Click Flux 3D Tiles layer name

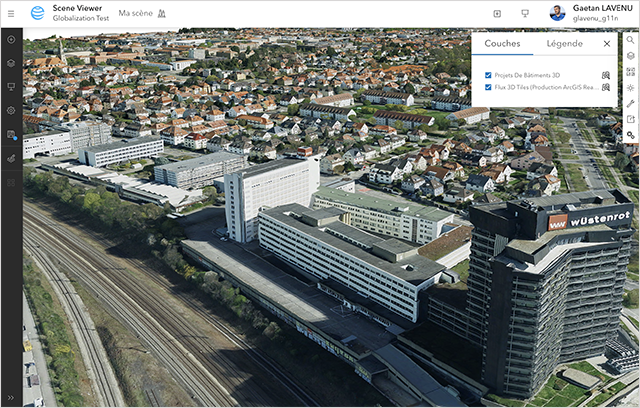click(x=547, y=87)
